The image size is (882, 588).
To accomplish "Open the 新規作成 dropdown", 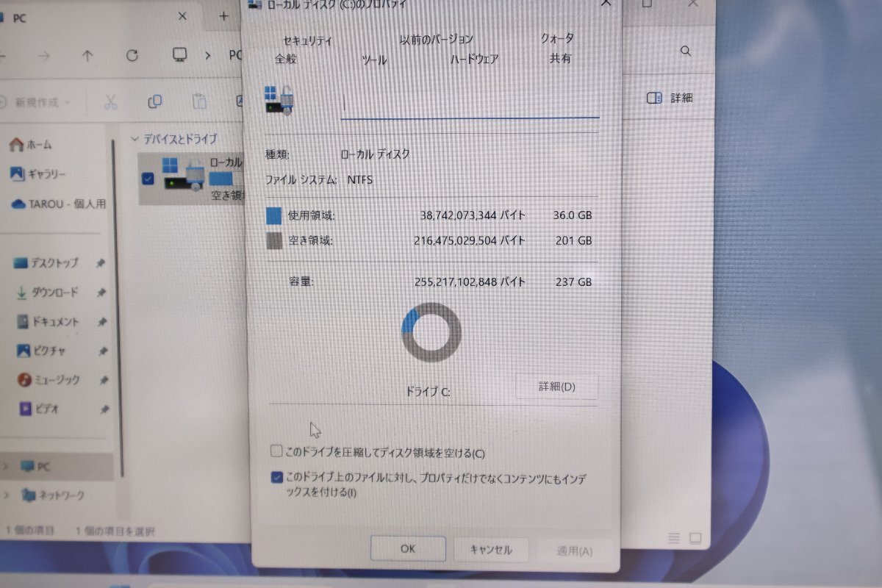I will [x=37, y=102].
